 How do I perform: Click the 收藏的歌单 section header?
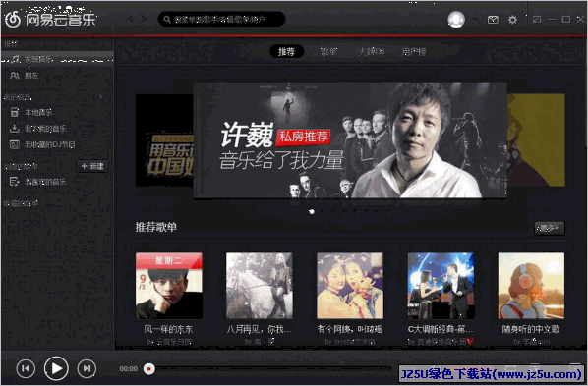pyautogui.click(x=21, y=203)
